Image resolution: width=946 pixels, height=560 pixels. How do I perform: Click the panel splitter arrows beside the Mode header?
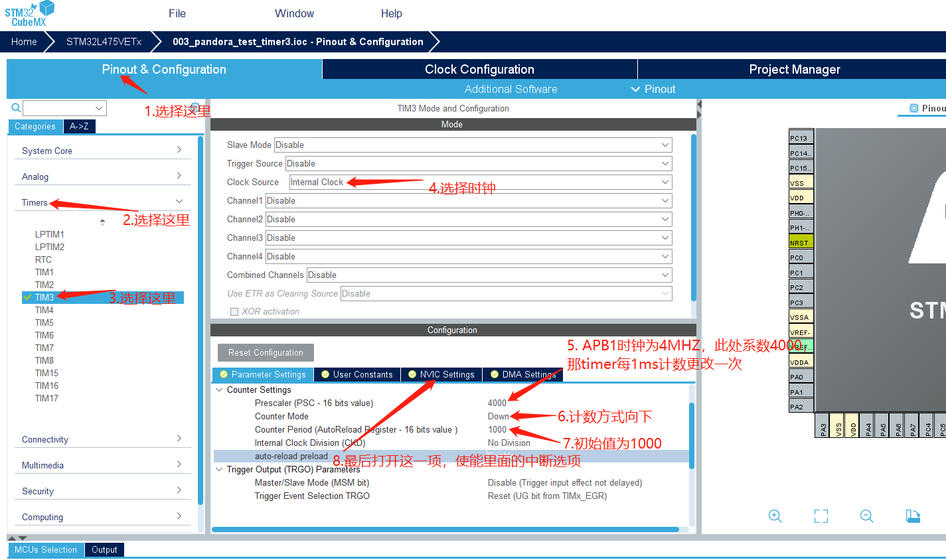click(699, 111)
